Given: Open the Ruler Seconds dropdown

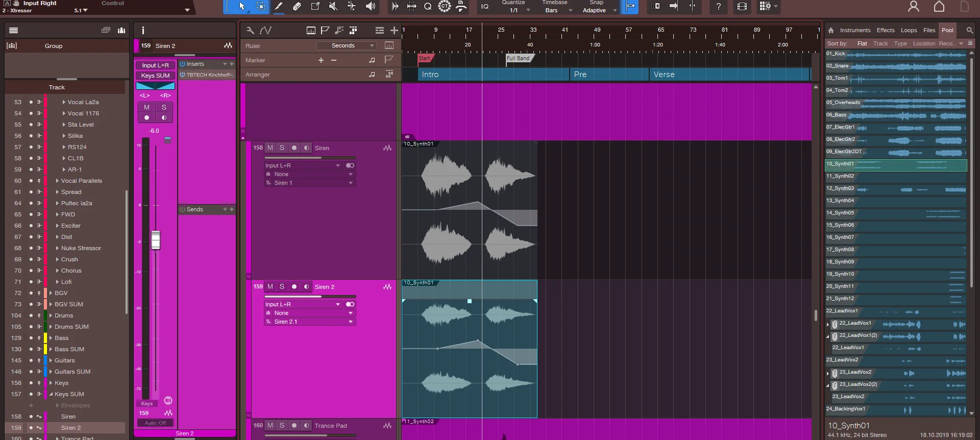Looking at the screenshot, I should (346, 45).
